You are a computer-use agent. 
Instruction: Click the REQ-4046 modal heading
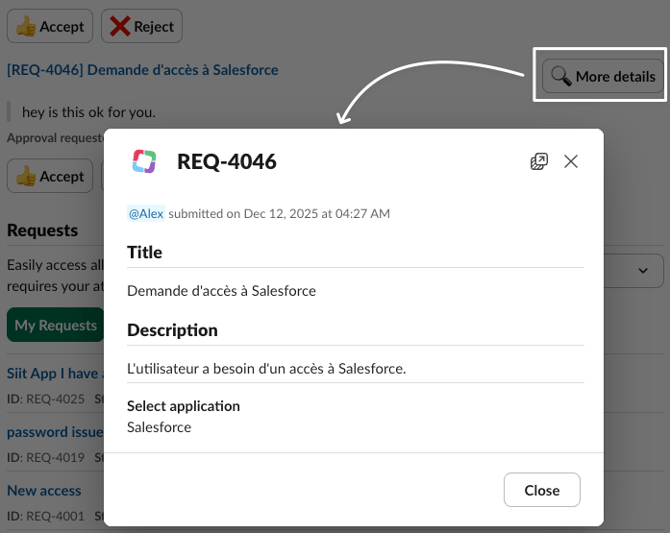tap(227, 161)
